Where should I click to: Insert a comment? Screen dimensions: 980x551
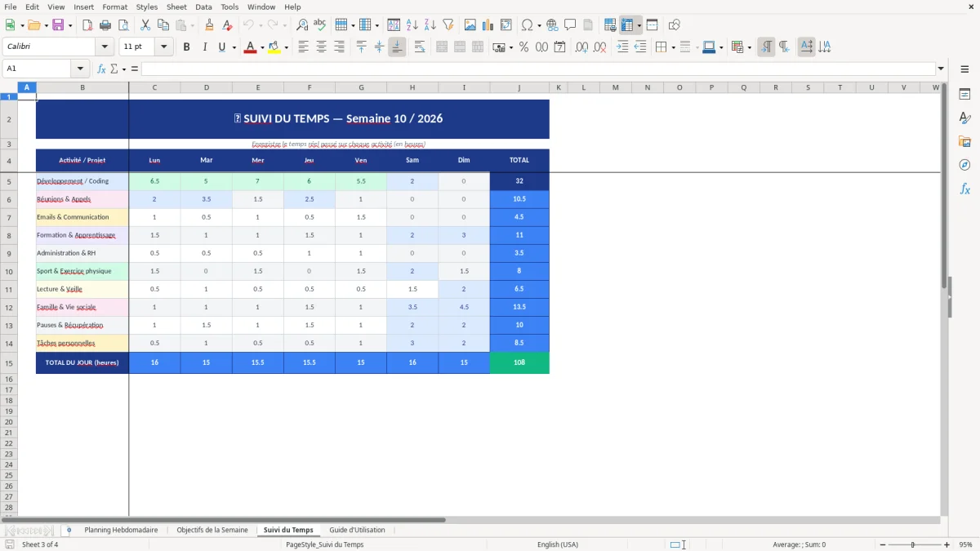(570, 24)
